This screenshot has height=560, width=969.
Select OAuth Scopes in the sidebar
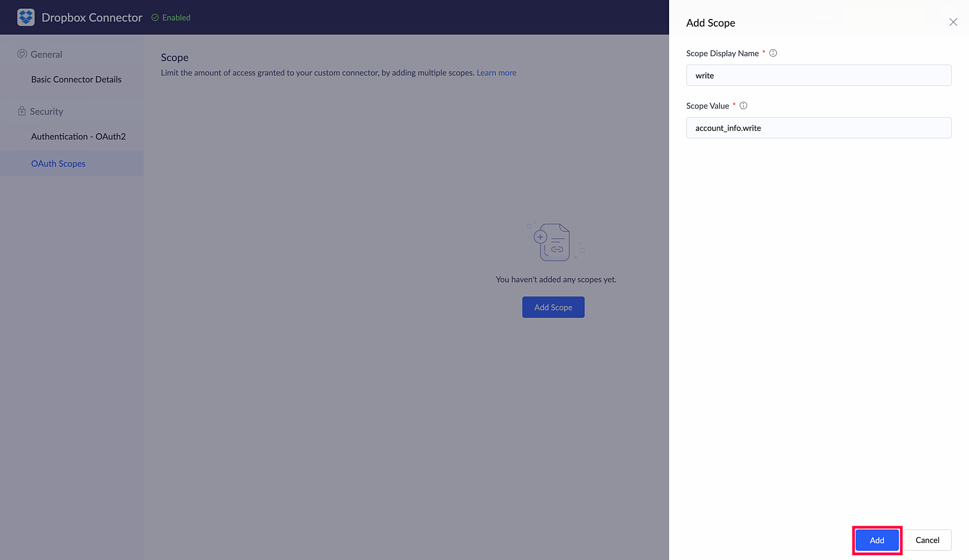point(58,164)
